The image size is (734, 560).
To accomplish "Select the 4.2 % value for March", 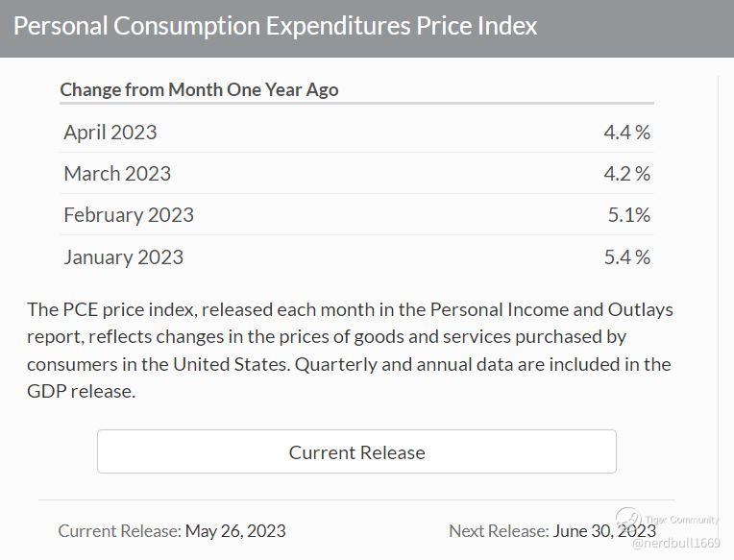I will (x=626, y=173).
